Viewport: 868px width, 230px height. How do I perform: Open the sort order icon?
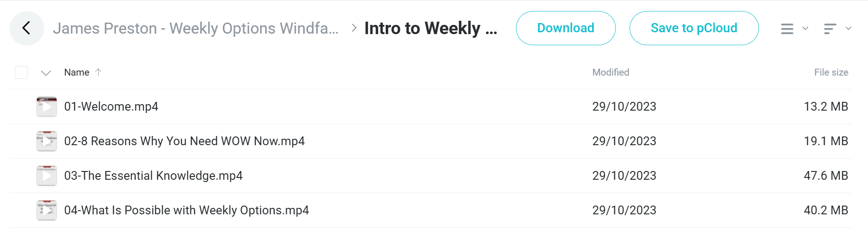pos(830,29)
